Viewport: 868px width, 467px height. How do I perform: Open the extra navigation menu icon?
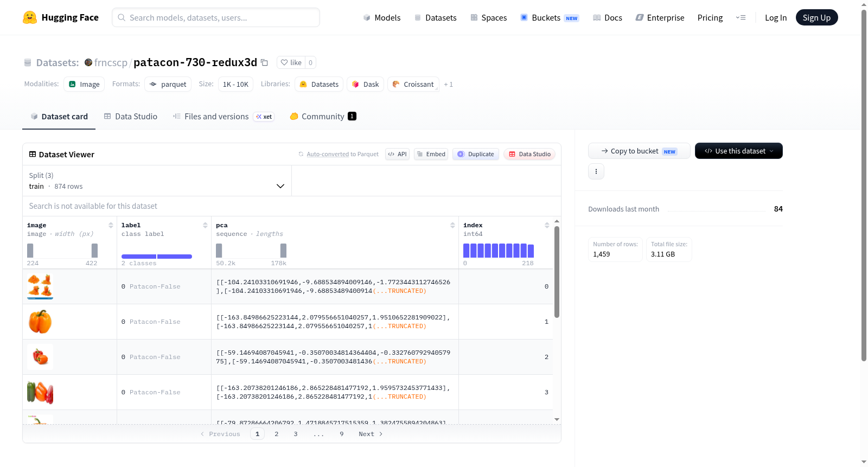(x=741, y=17)
